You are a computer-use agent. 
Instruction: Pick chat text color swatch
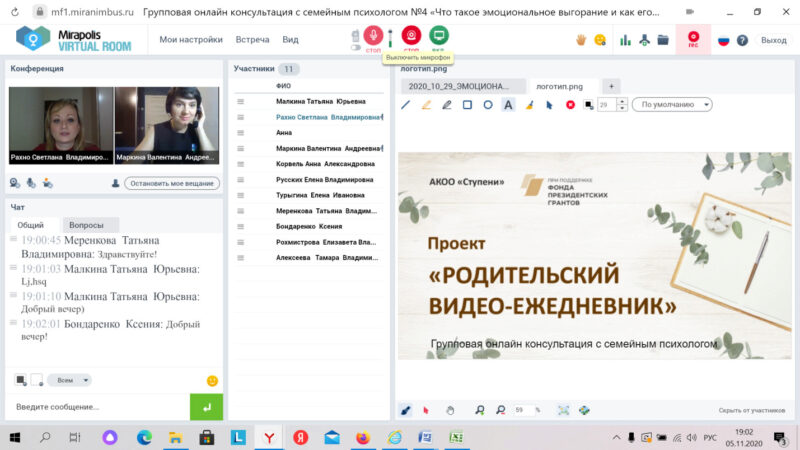[x=20, y=380]
